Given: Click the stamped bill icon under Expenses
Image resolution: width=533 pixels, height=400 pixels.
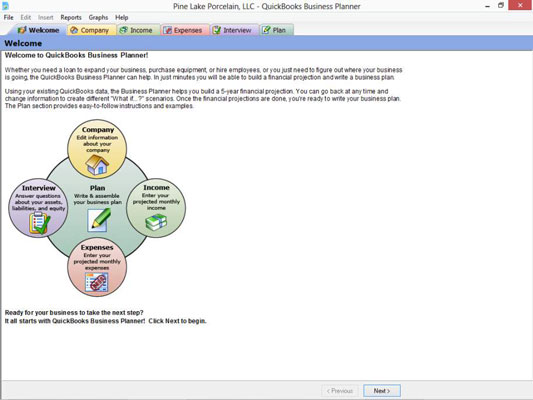Looking at the screenshot, I should (x=97, y=283).
